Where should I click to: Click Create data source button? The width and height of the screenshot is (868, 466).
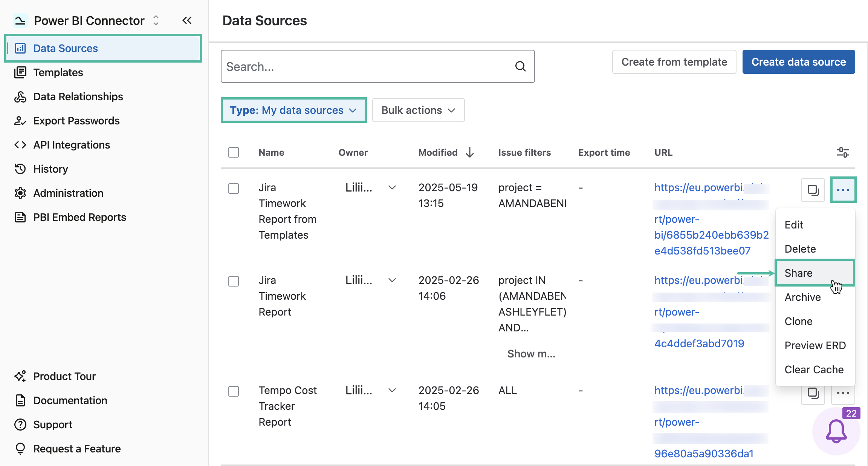(799, 62)
